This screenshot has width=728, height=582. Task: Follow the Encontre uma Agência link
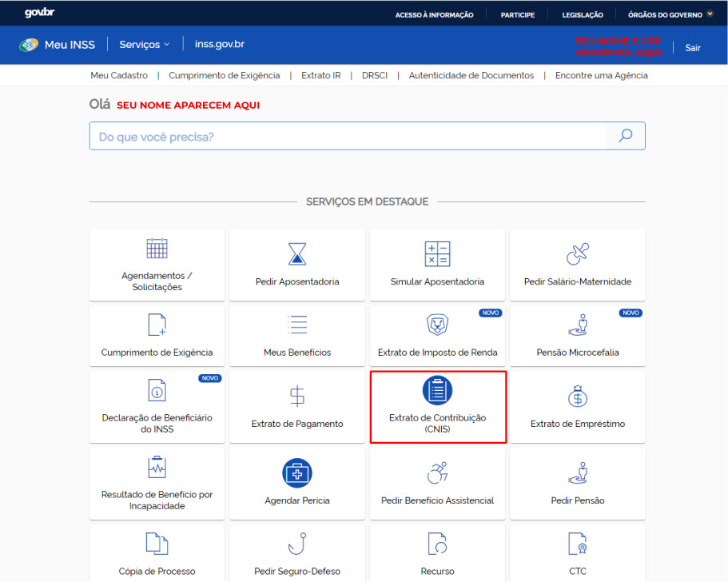[601, 75]
